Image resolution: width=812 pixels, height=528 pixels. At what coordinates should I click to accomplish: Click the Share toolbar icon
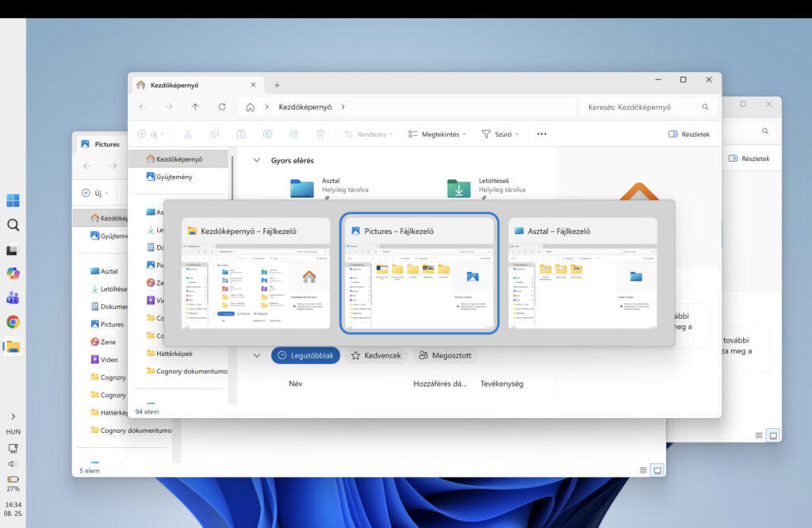click(x=293, y=134)
